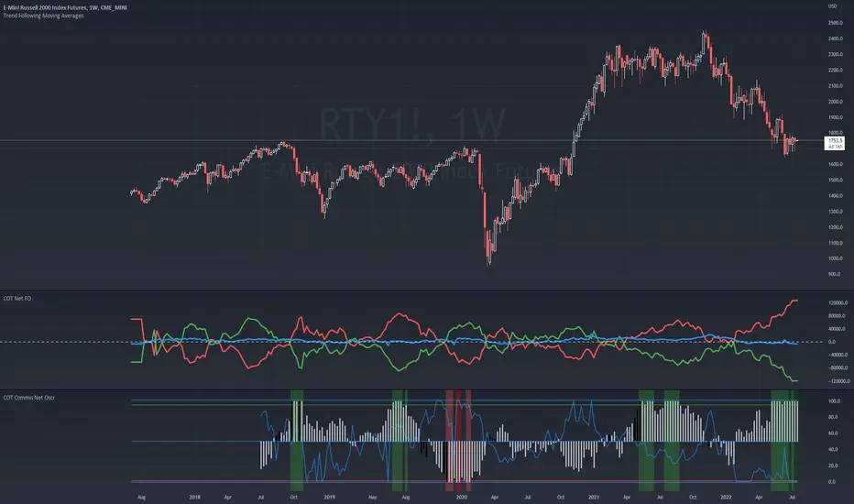This screenshot has height=504, width=854.
Task: Click the 1600.0 price axis label
Action: 835,164
